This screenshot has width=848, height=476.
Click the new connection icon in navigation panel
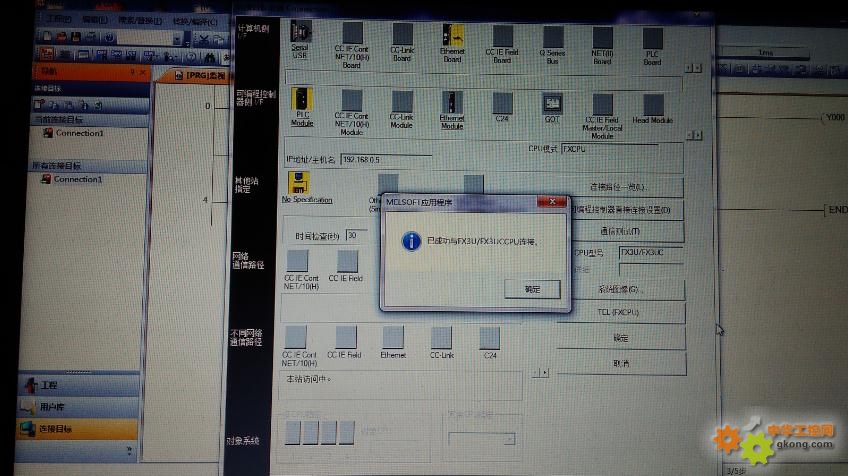[39, 104]
